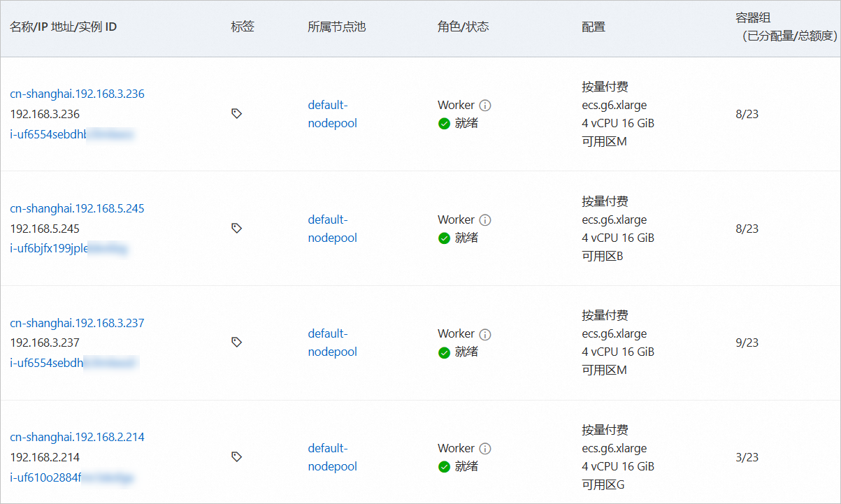
Task: Click 按量付费 in 192.168.2.214 row
Action: click(x=605, y=430)
